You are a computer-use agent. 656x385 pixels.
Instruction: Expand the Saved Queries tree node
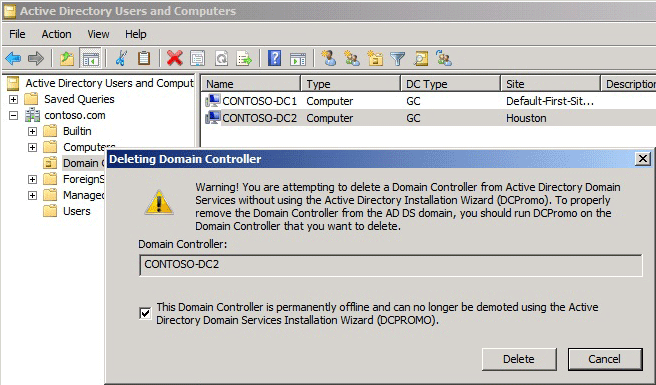[x=13, y=99]
